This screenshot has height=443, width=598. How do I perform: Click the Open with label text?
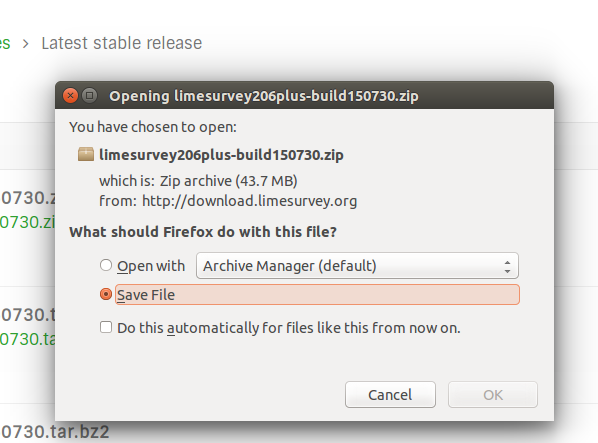151,266
